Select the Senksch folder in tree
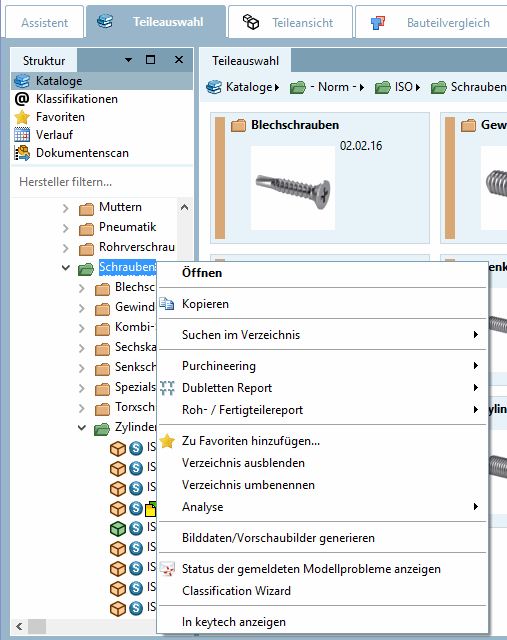 [x=125, y=367]
